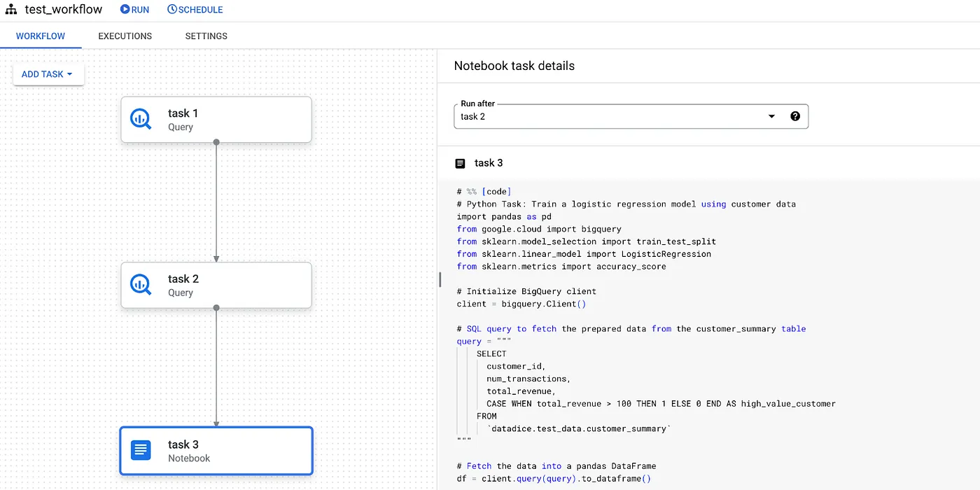This screenshot has height=490, width=980.
Task: Go to the SETTINGS tab
Action: tap(206, 36)
